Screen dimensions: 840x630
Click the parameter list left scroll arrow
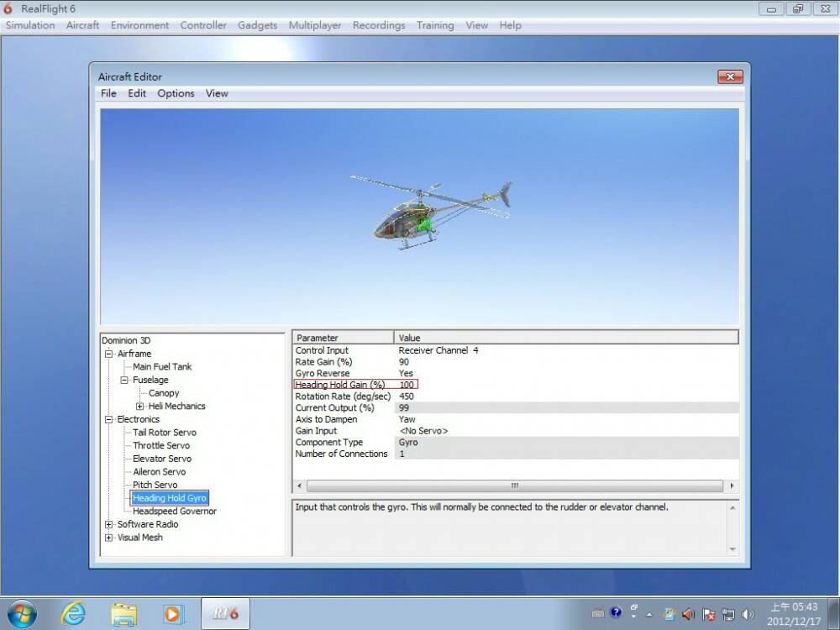[300, 486]
